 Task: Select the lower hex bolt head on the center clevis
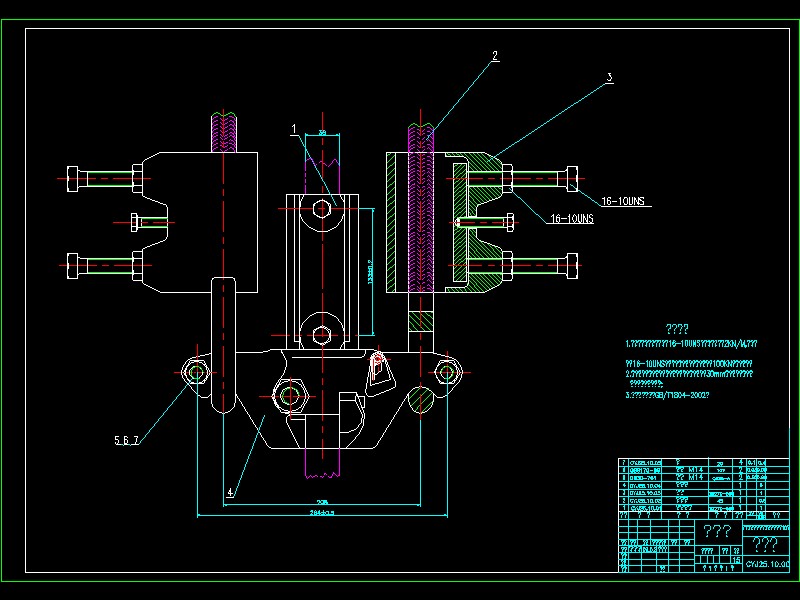(x=321, y=335)
